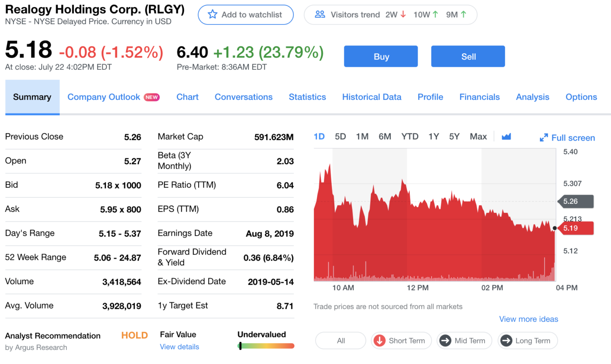Viewport: 611px width, 364px height.
Task: Open the Summary tab
Action: (32, 97)
